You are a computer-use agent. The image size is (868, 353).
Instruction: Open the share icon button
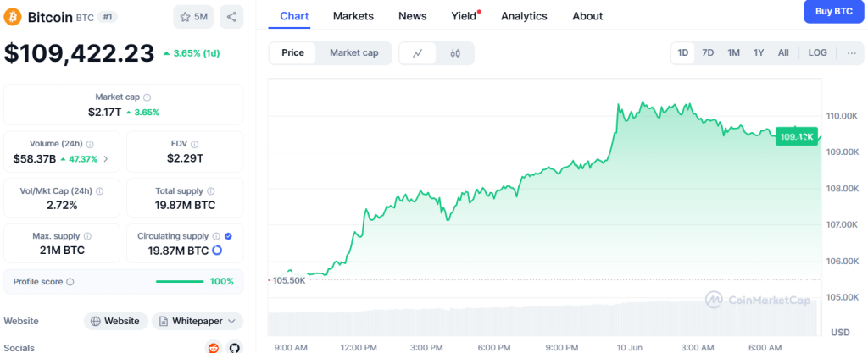point(231,17)
